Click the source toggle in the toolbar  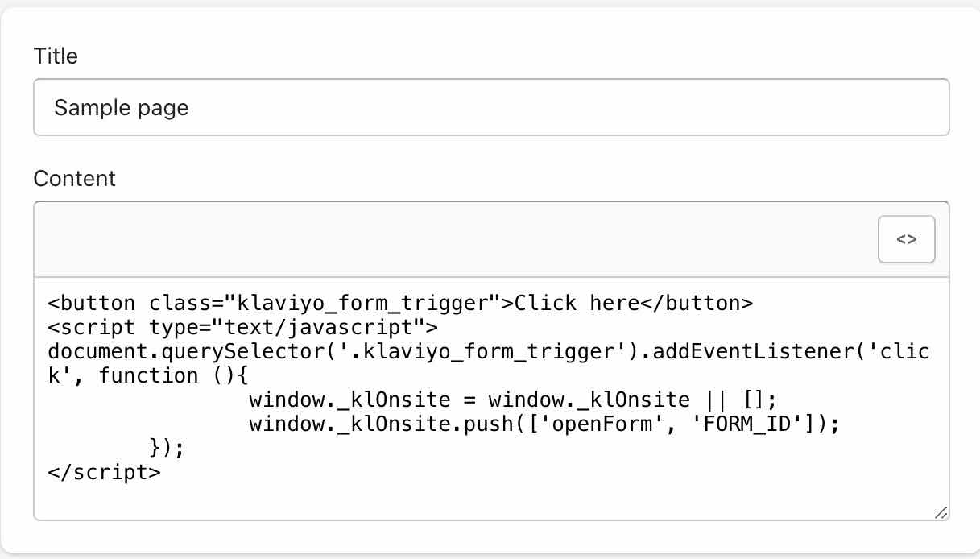click(907, 239)
